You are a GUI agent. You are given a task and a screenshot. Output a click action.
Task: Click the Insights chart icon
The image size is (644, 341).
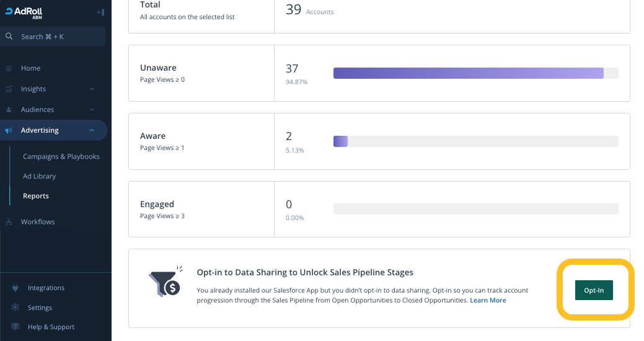[9, 89]
